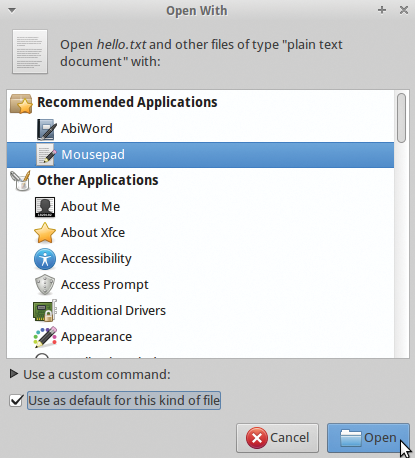This screenshot has height=458, width=415.
Task: Click the Cancel button
Action: point(277,438)
